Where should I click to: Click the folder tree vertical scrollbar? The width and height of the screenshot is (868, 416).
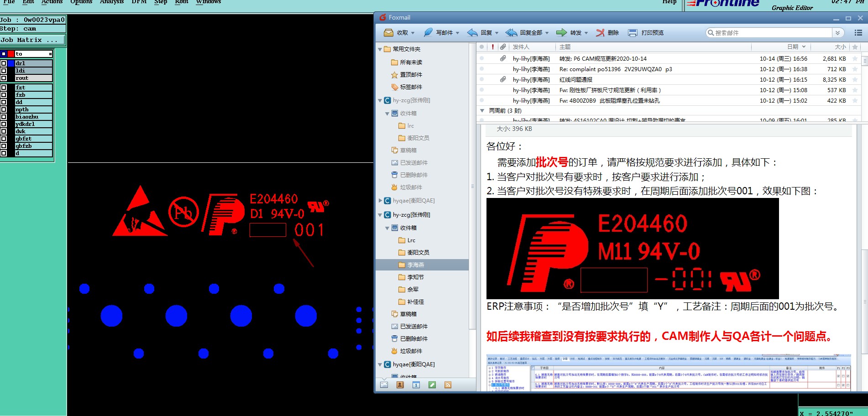tap(472, 186)
